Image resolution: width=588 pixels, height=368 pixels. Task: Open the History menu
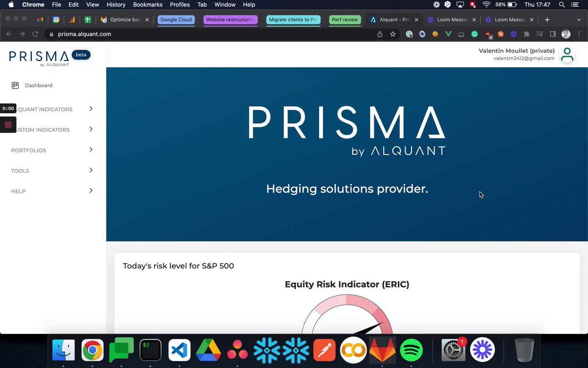pos(116,5)
